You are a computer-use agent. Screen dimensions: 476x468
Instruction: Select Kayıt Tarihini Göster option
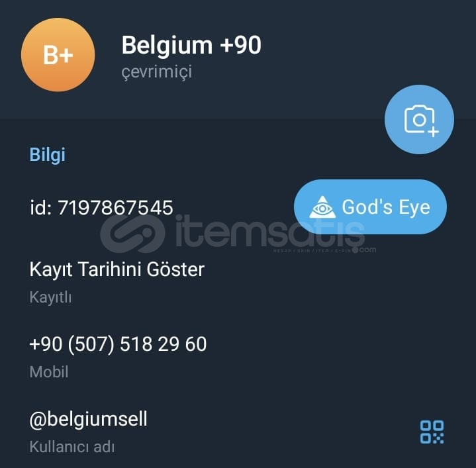117,269
